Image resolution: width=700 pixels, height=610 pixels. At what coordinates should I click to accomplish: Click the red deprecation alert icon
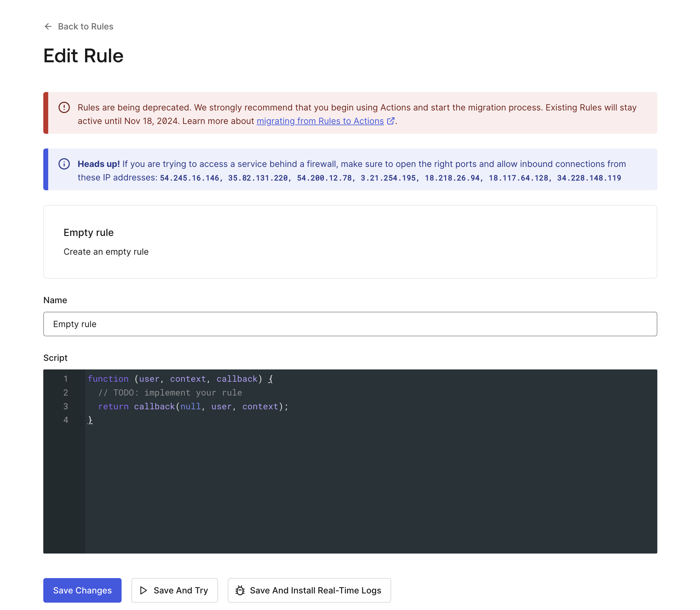pos(64,107)
